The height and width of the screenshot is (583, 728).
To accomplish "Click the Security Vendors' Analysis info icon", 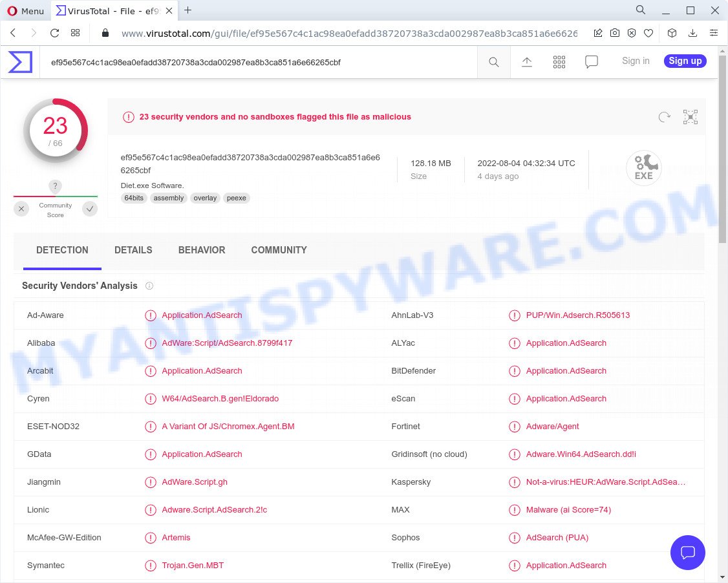I will click(149, 286).
